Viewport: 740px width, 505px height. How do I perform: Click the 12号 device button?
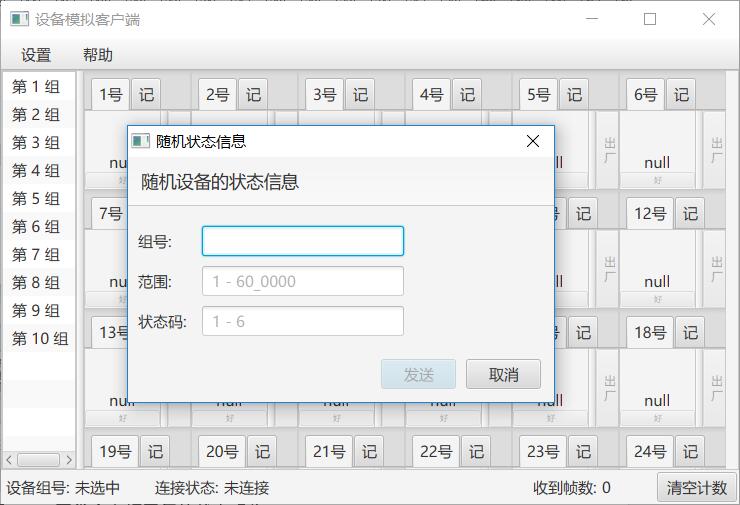click(x=650, y=213)
